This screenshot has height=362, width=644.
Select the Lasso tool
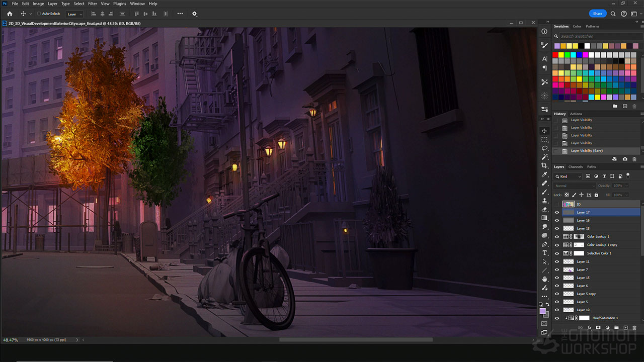pos(544,148)
